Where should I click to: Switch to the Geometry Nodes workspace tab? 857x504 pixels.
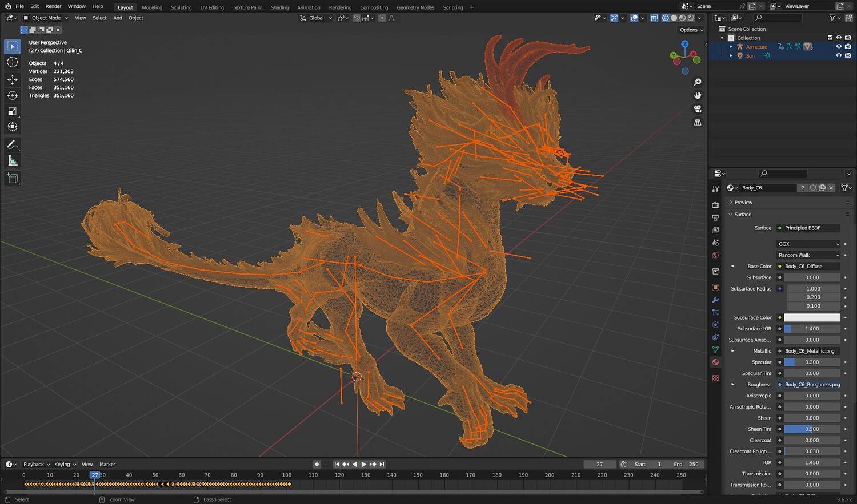[x=415, y=7]
